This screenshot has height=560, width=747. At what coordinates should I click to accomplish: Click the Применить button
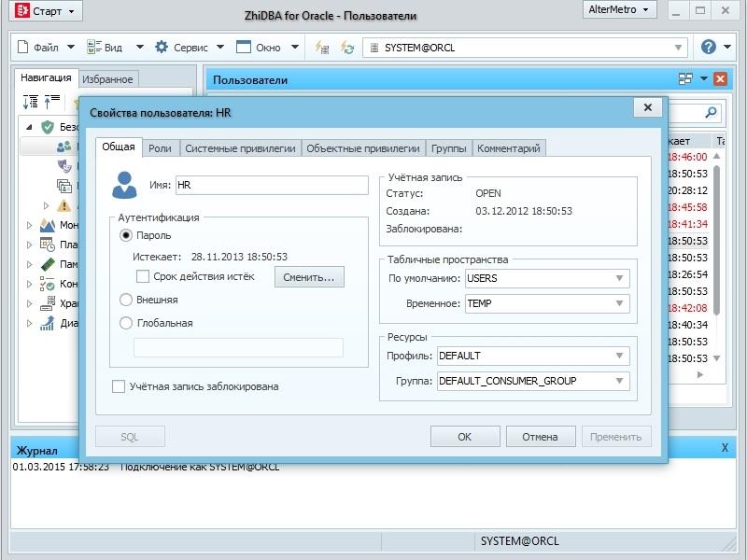tap(616, 437)
